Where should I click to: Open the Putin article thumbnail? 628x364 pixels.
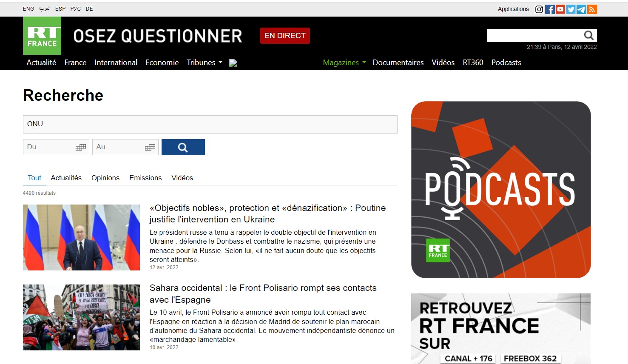click(81, 237)
